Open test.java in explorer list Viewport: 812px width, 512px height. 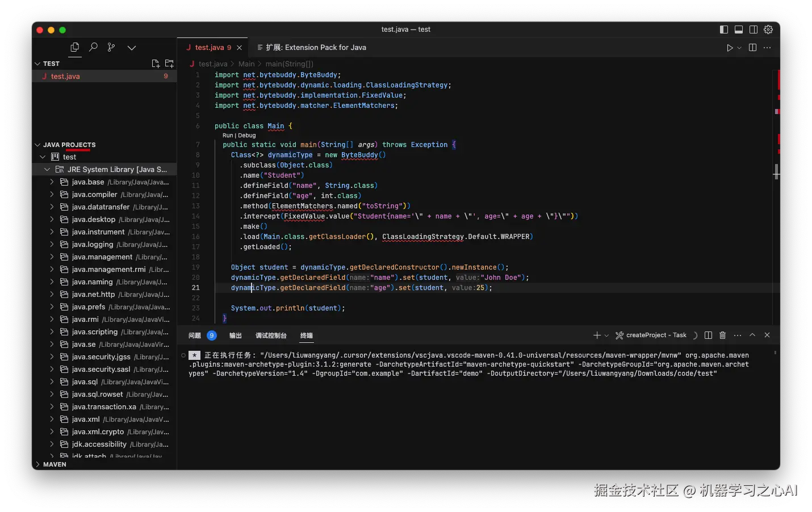coord(104,76)
